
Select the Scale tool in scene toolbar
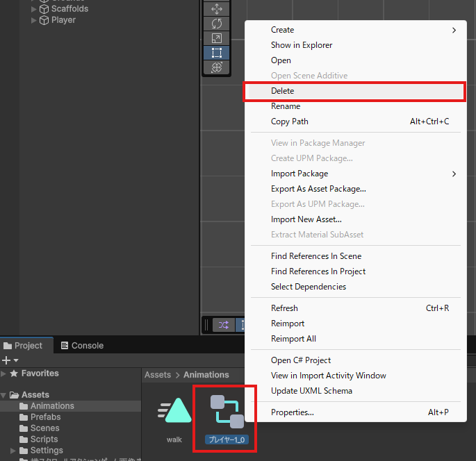tap(216, 38)
